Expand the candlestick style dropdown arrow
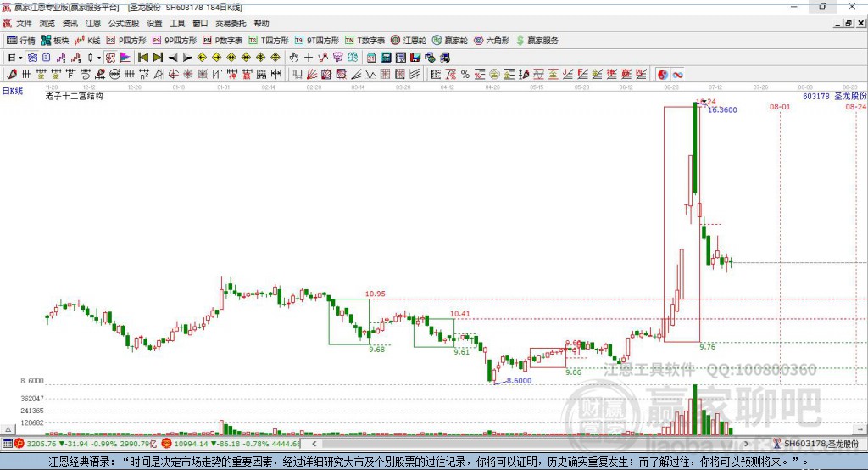 [x=99, y=57]
